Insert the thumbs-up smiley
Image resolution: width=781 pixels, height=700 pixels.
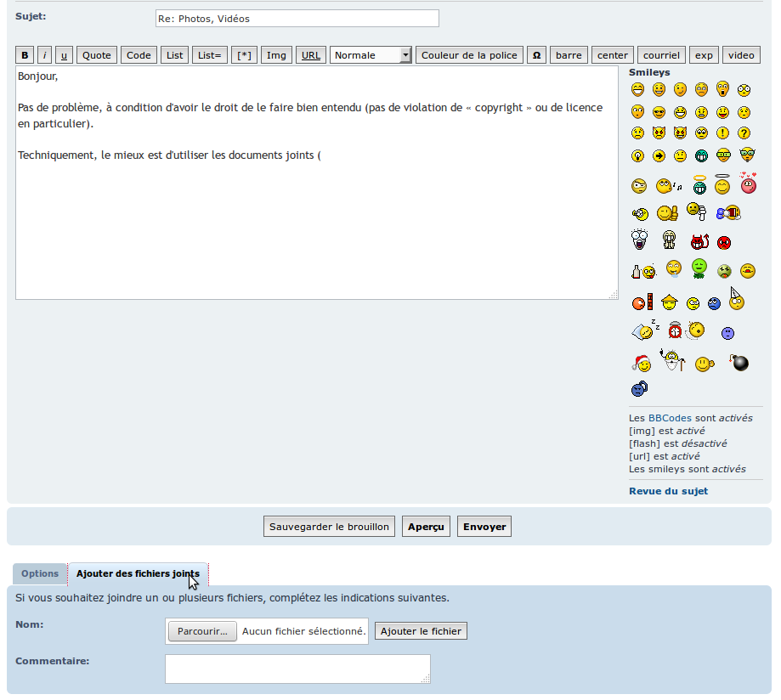[667, 213]
